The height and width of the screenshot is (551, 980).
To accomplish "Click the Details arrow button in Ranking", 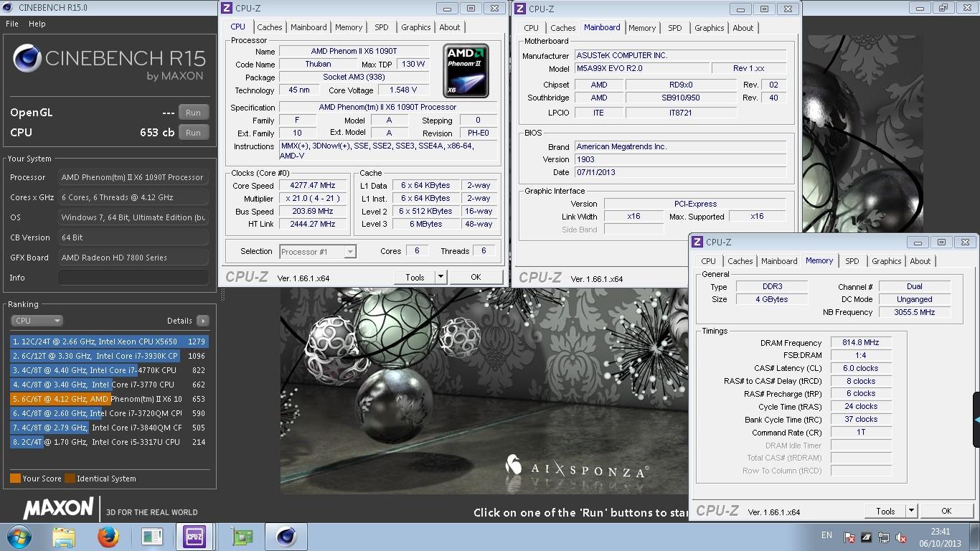I will [203, 321].
